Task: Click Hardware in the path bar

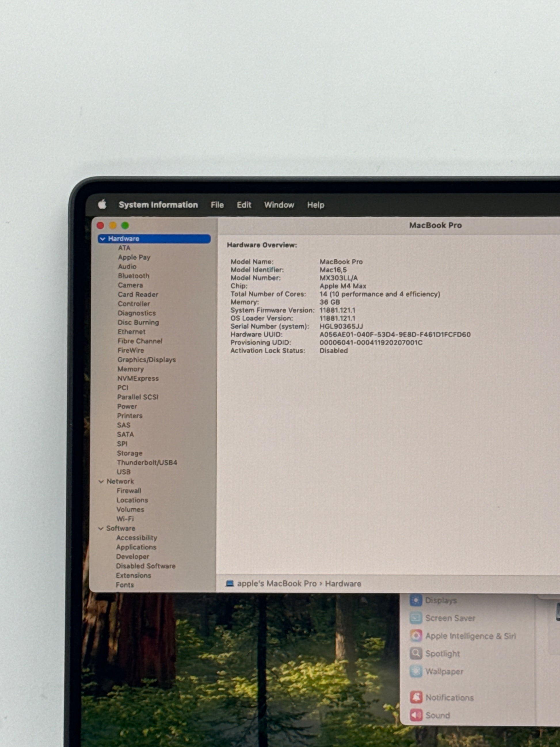Action: click(x=343, y=583)
